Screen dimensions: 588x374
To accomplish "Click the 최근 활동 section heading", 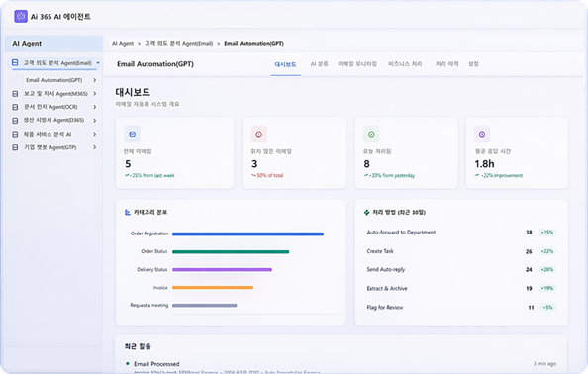I will point(138,346).
